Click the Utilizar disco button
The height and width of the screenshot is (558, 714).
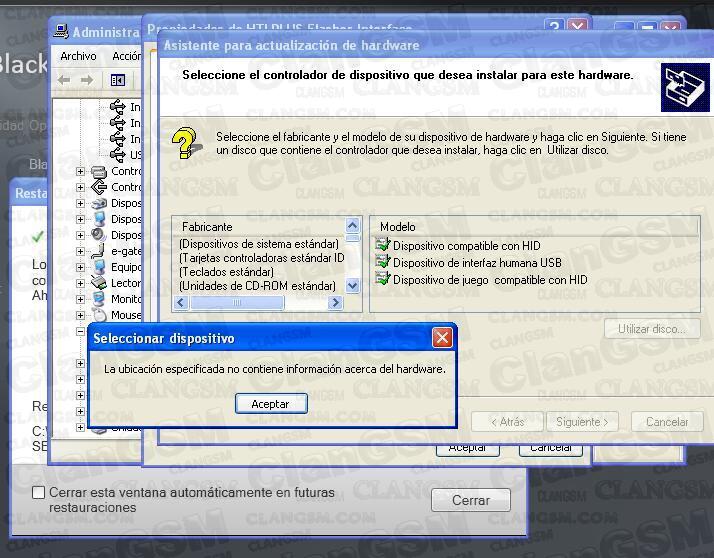click(x=652, y=329)
